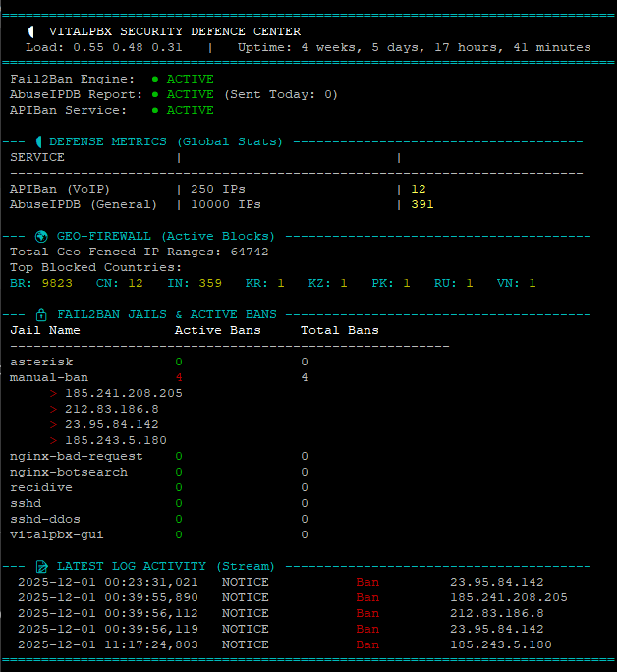This screenshot has width=617, height=672.
Task: Click the green status dot for Fail2Ban Engine
Action: coord(155,79)
